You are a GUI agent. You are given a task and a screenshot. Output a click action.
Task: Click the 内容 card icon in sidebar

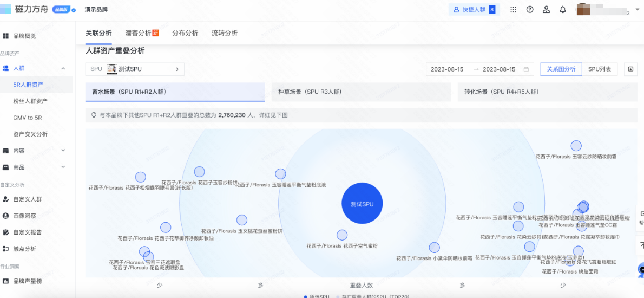coord(6,151)
